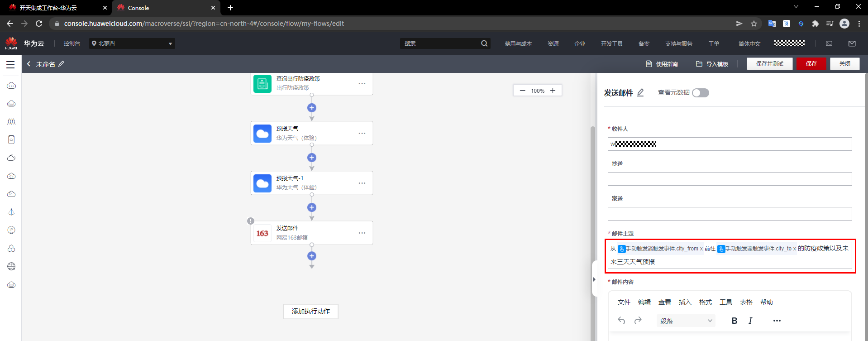The height and width of the screenshot is (341, 868).
Task: Toggle the 查看元数据 switch
Action: click(x=701, y=93)
